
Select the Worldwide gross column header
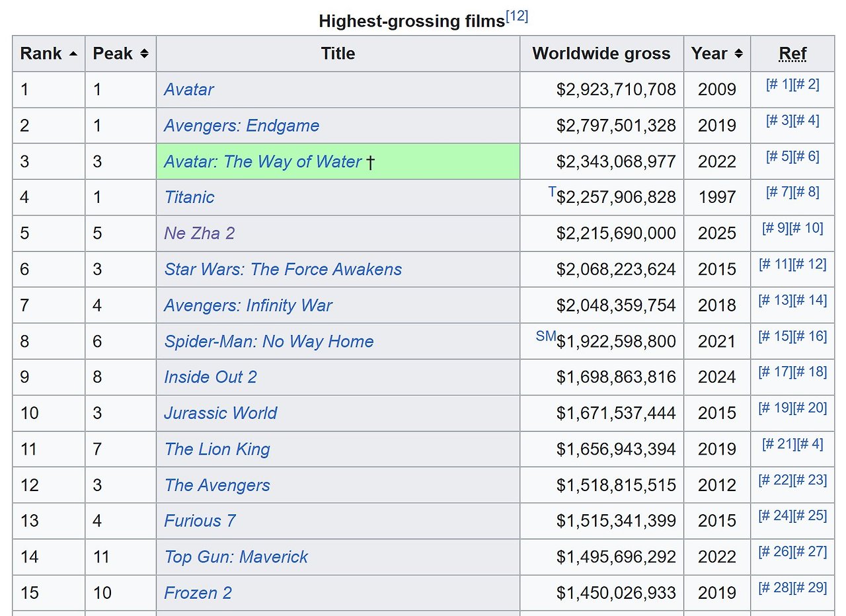pos(601,54)
